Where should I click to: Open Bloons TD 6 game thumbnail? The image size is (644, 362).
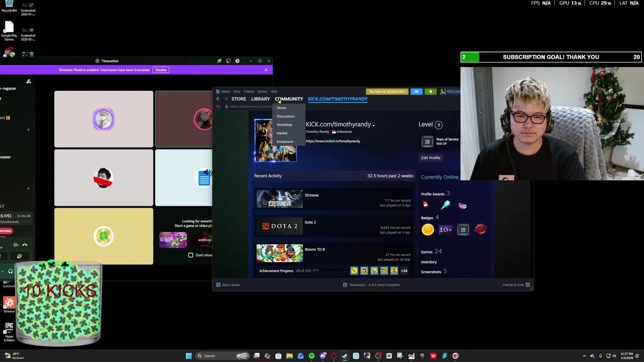point(280,253)
